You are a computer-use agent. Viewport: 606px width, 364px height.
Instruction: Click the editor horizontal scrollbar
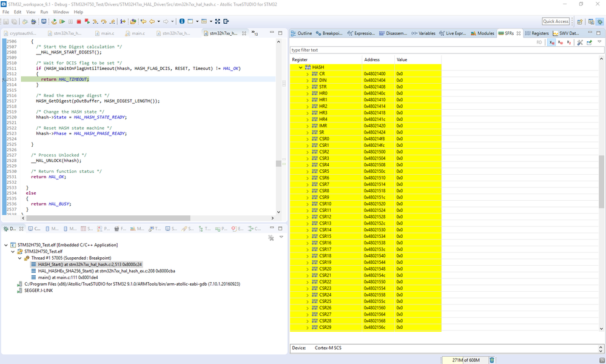pos(108,218)
